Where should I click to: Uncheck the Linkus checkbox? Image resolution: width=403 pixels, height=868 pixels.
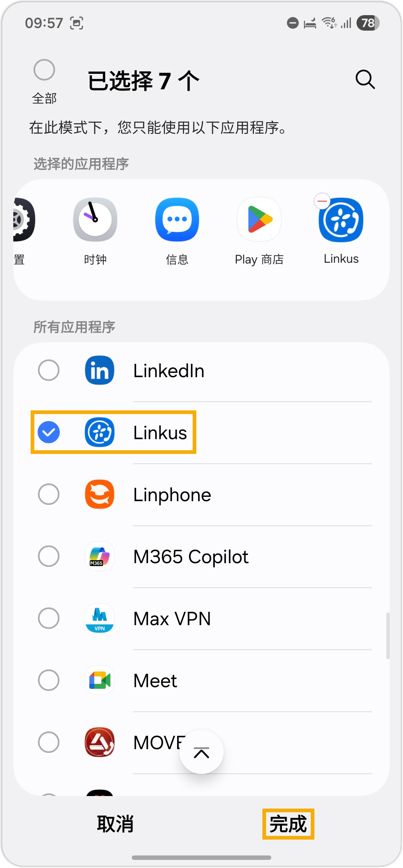[49, 432]
